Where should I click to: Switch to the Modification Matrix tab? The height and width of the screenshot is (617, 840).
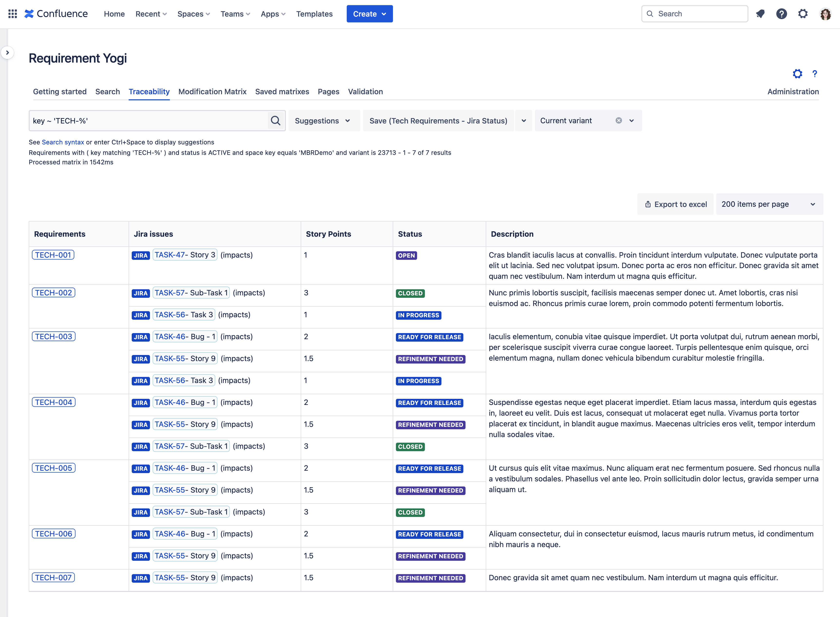point(212,92)
